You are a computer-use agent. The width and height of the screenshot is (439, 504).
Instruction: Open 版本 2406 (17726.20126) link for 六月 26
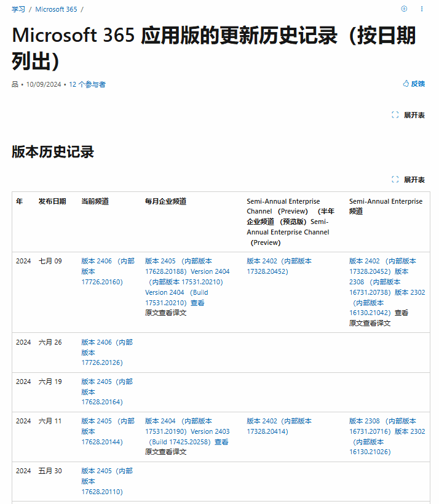pyautogui.click(x=107, y=352)
